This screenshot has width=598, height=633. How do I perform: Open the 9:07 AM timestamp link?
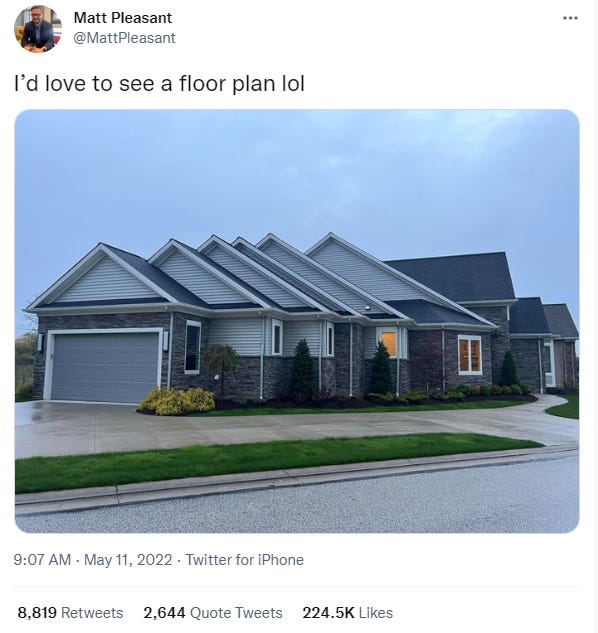click(42, 560)
